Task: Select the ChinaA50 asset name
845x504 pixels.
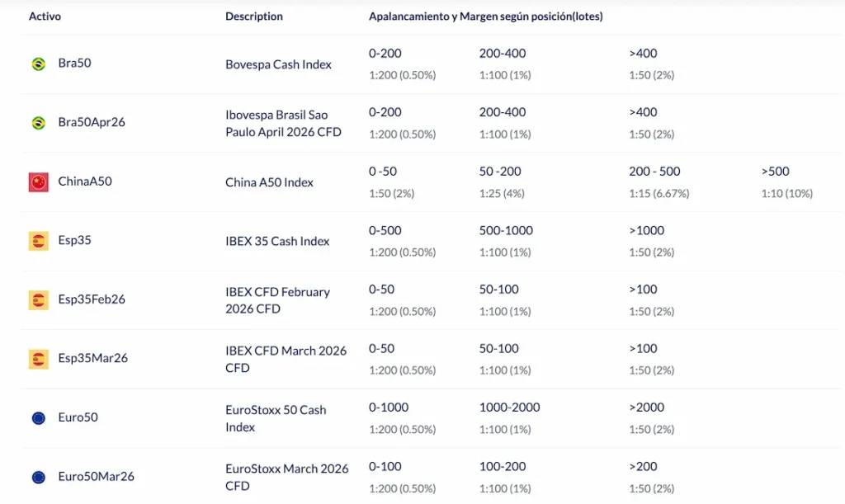Action: click(x=85, y=181)
